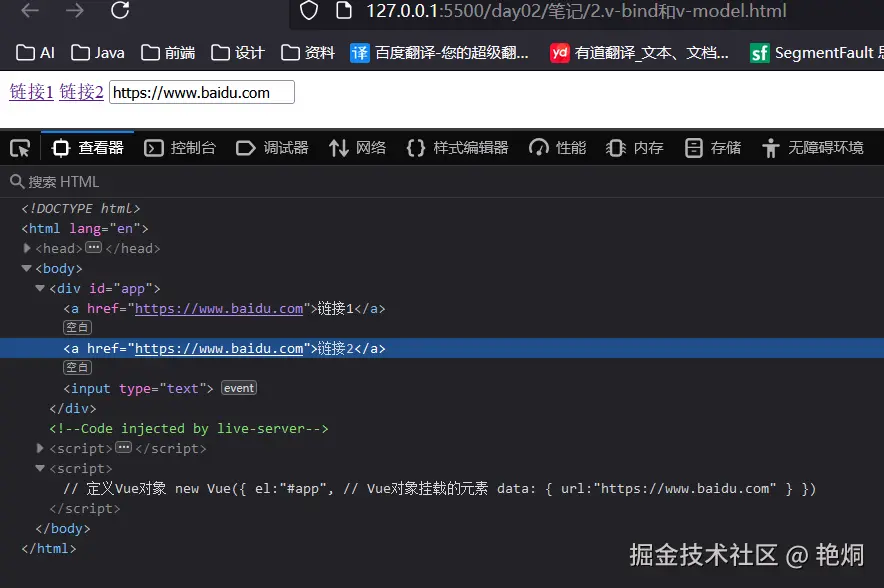The image size is (884, 588).
Task: Select the html lang="en" node
Action: click(85, 228)
